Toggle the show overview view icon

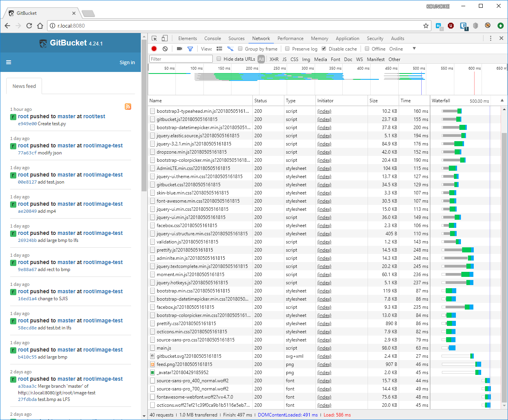pyautogui.click(x=230, y=49)
